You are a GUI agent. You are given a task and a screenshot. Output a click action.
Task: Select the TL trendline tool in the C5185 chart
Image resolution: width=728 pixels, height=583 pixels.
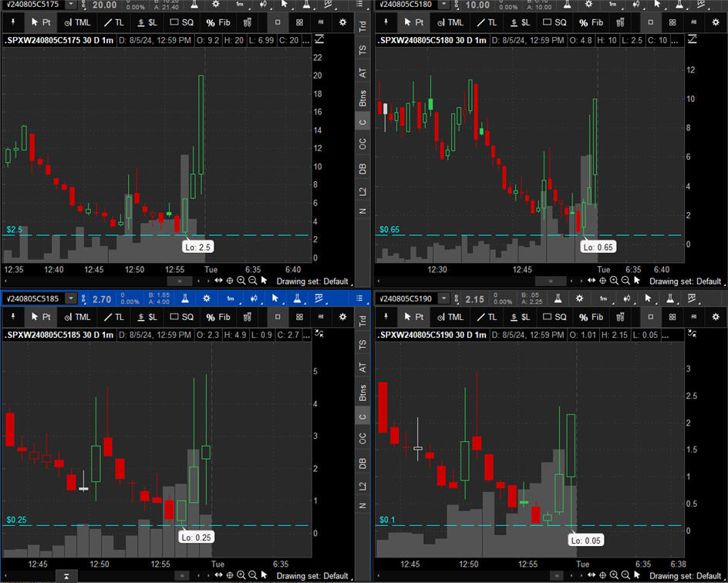click(114, 317)
